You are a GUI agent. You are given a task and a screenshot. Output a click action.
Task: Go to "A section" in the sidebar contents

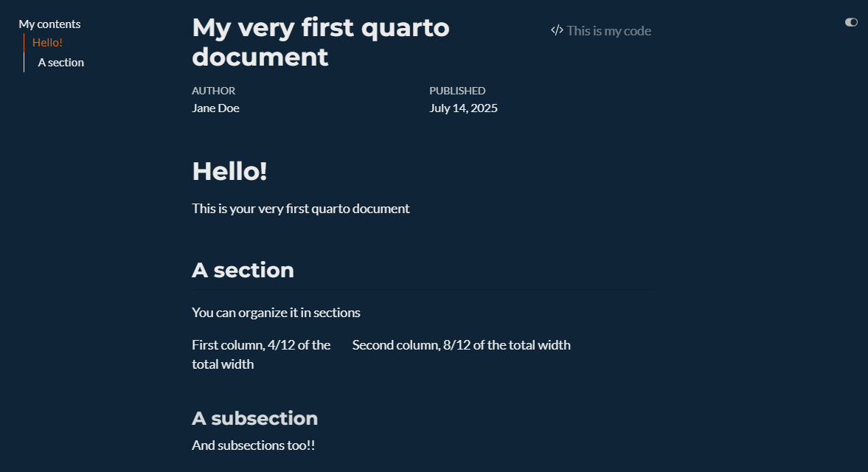pos(61,63)
